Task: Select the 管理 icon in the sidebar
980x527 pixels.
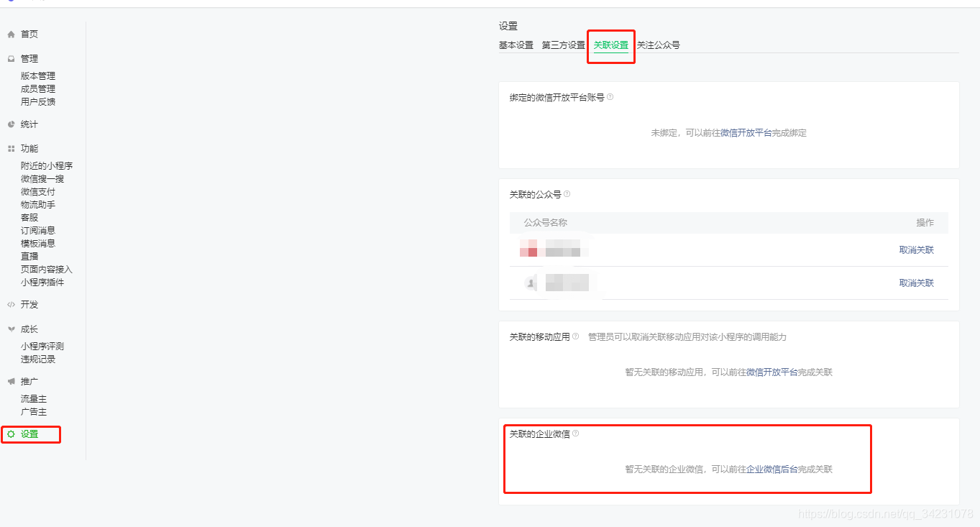Action: (10, 58)
